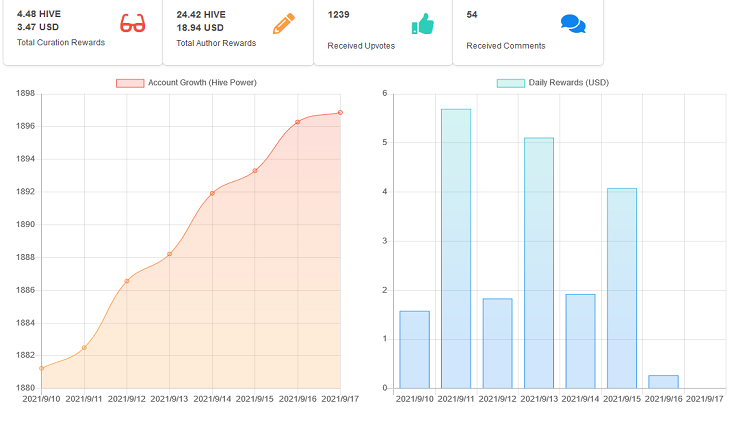This screenshot has width=749, height=424.
Task: Click the 4.48 HIVE value
Action: [x=39, y=14]
